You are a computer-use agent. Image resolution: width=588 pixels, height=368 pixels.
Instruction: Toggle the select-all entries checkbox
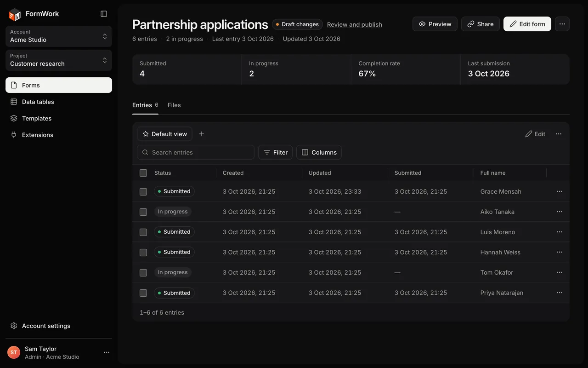tap(143, 173)
